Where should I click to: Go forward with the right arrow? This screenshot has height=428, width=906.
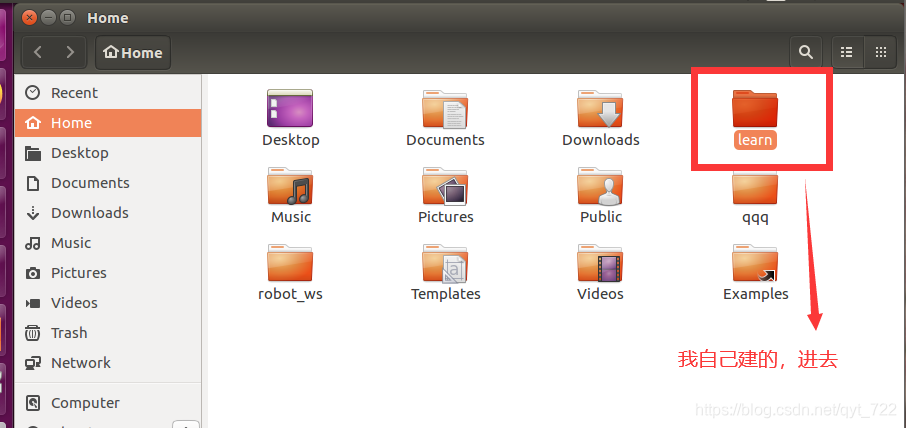70,52
